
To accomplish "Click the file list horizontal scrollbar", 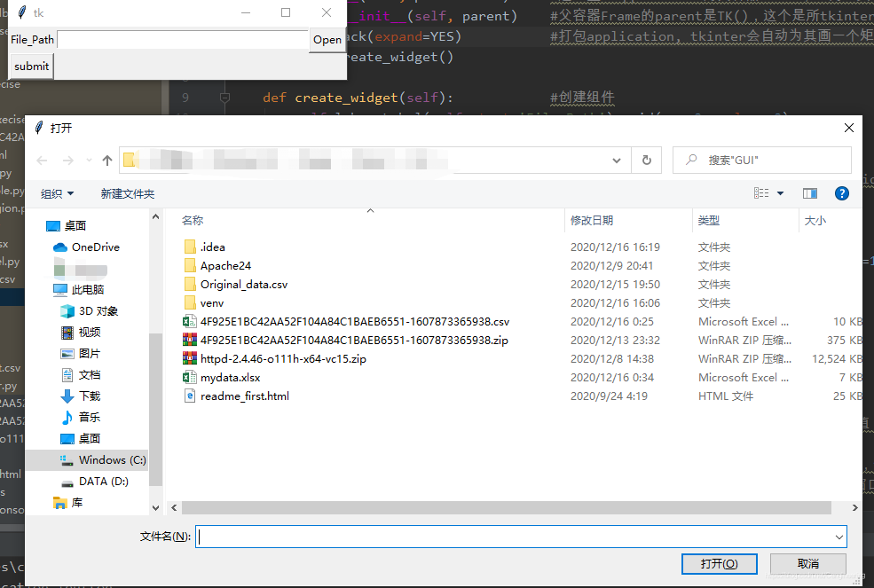I will [506, 508].
